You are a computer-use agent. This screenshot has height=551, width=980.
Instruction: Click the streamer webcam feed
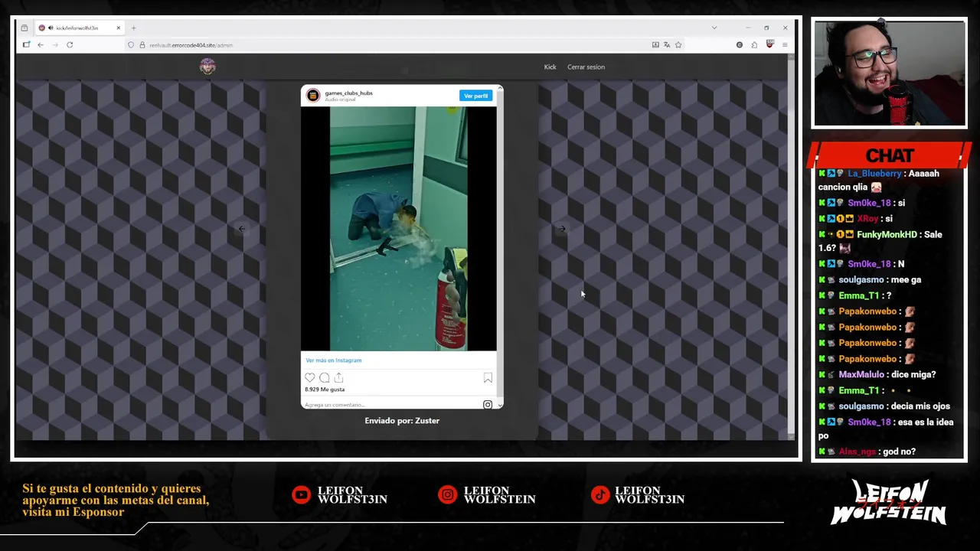(x=890, y=73)
